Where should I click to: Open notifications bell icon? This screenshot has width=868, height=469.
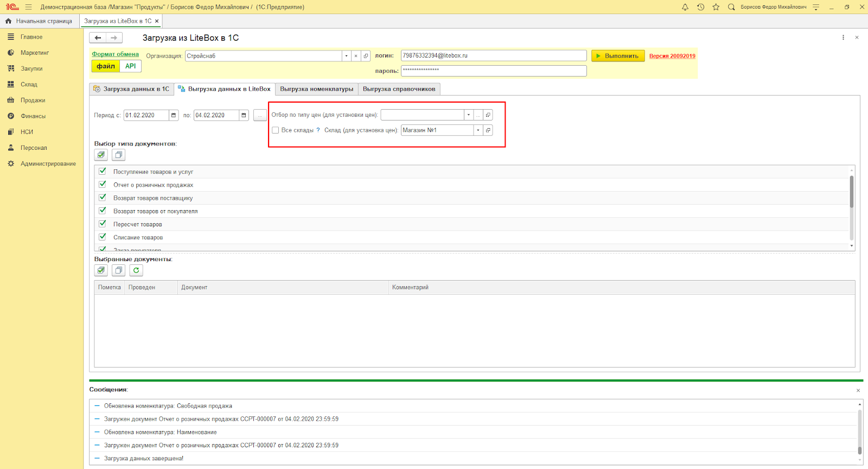pos(685,7)
